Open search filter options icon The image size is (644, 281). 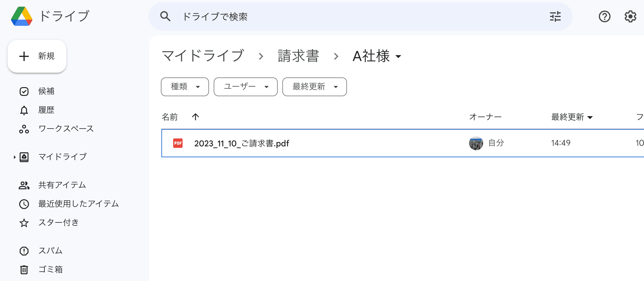(555, 16)
